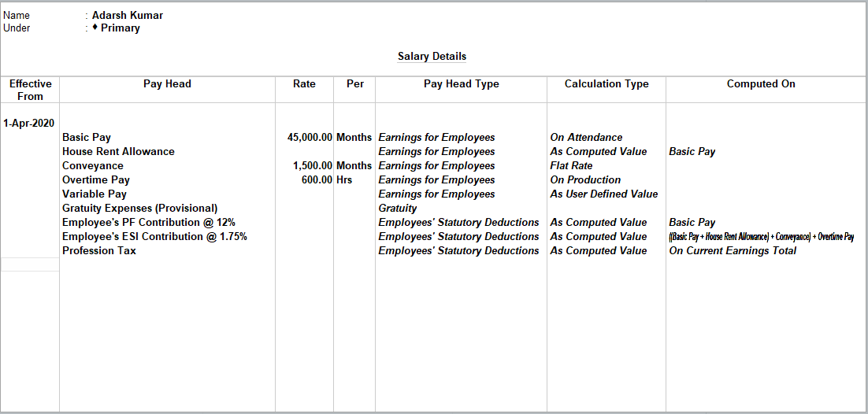This screenshot has height=414, width=868.
Task: Click the On Production calculation type
Action: (x=586, y=180)
